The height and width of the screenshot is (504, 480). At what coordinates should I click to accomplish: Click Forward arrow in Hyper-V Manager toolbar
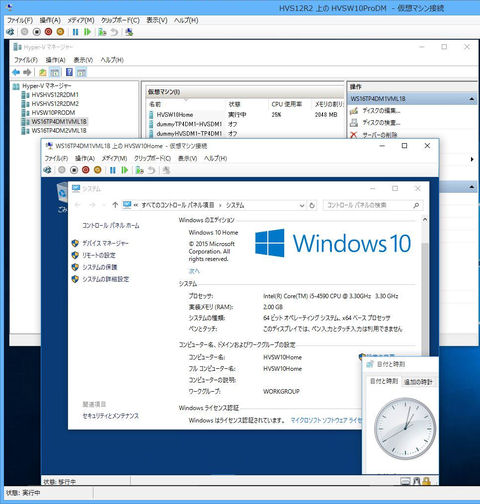coord(27,72)
